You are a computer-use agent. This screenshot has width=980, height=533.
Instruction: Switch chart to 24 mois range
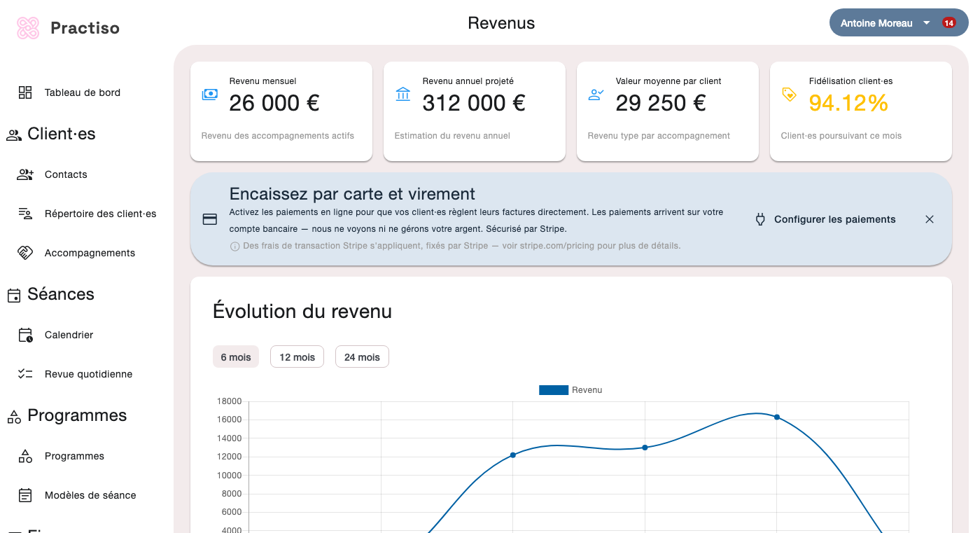click(x=362, y=357)
